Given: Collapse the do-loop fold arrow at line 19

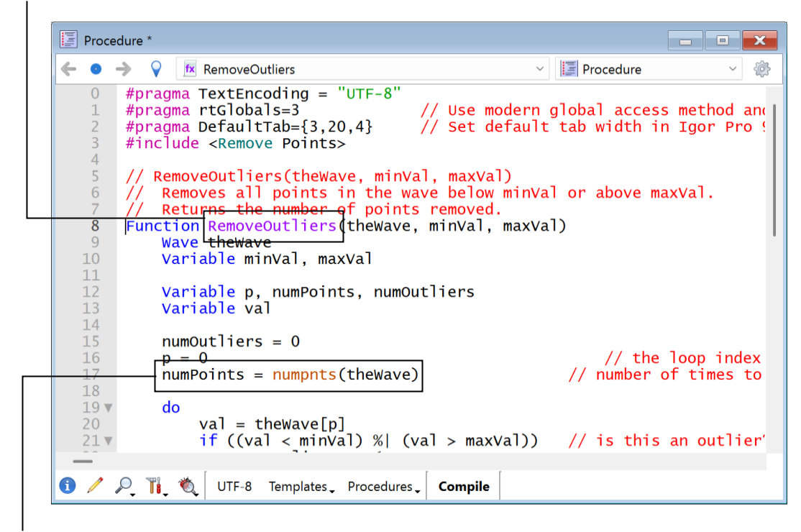Looking at the screenshot, I should pyautogui.click(x=109, y=408).
